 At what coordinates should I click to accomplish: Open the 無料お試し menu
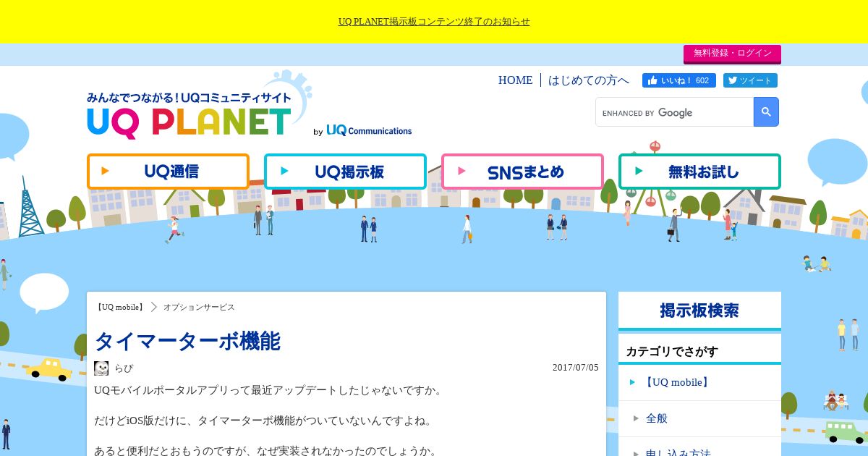click(699, 172)
